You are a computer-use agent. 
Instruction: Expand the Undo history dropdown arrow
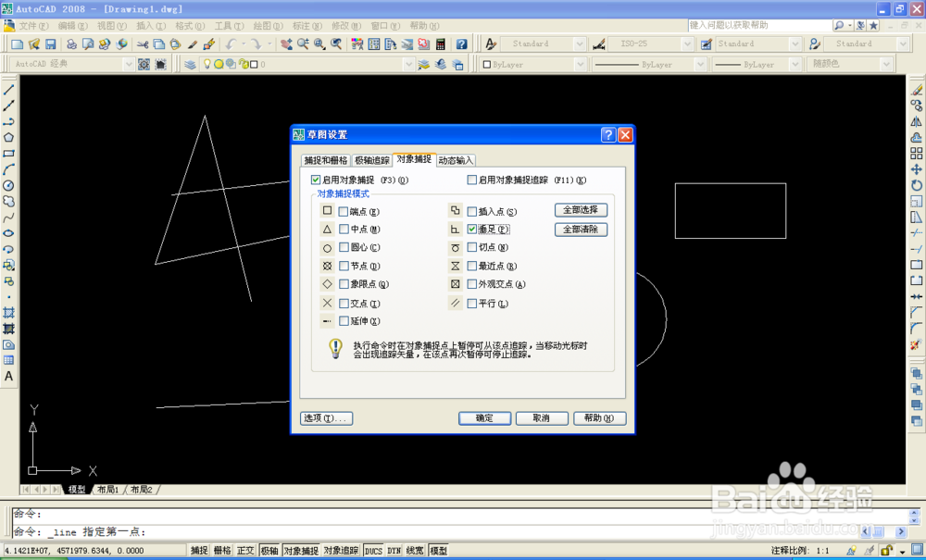(243, 44)
